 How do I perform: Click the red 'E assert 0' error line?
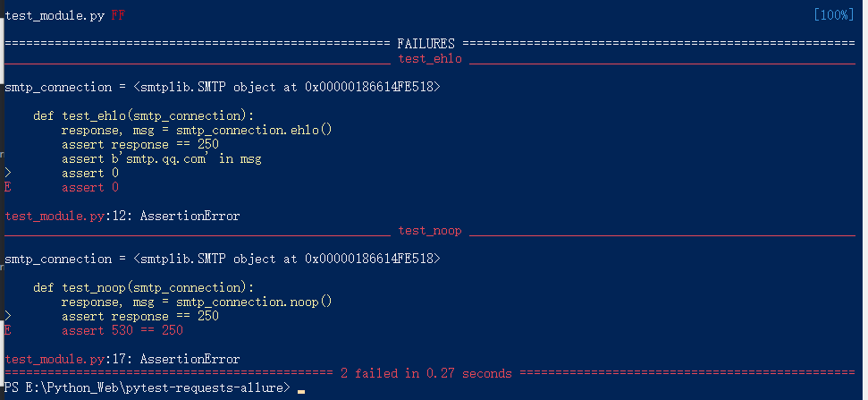(89, 187)
